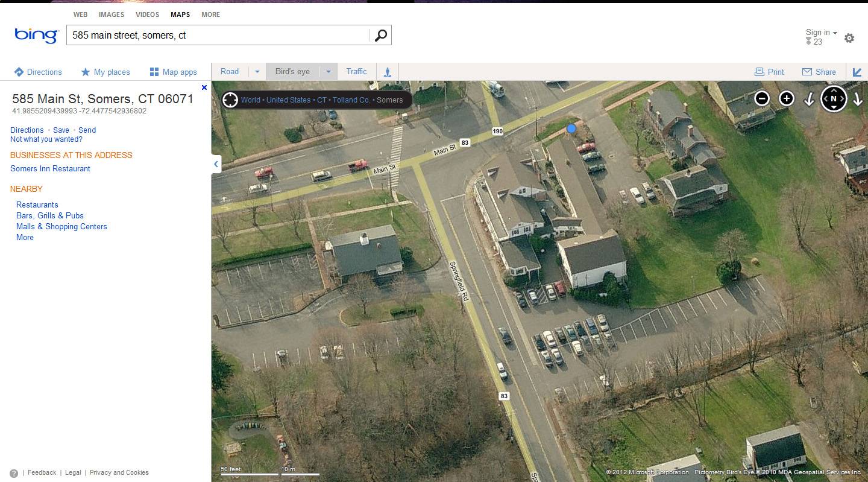Viewport: 868px width, 482px height.
Task: Print the current map
Action: coord(769,71)
